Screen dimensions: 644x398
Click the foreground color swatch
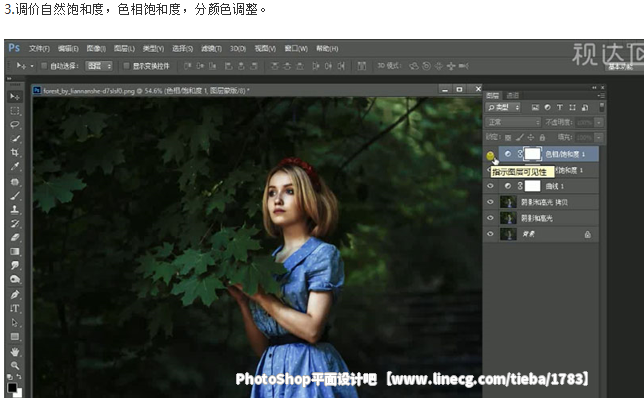[x=12, y=387]
